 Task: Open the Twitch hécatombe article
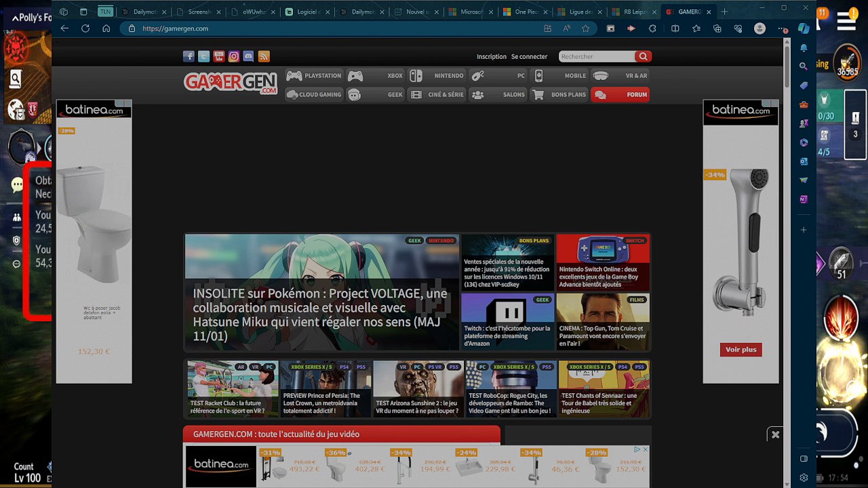click(507, 321)
